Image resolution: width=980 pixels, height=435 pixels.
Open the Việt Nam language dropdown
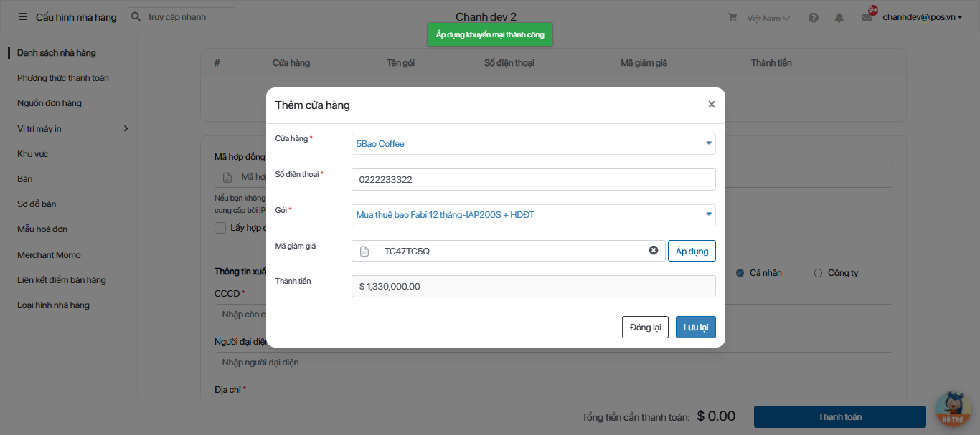(x=768, y=18)
